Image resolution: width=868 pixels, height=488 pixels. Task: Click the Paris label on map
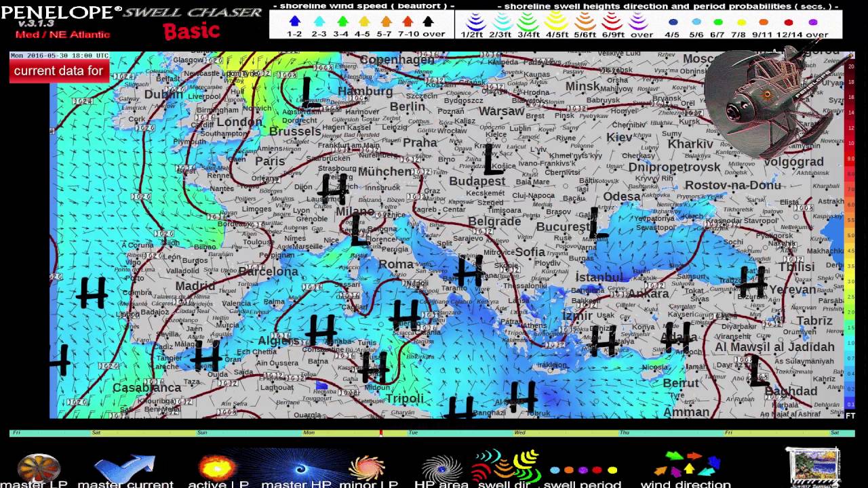pos(270,161)
